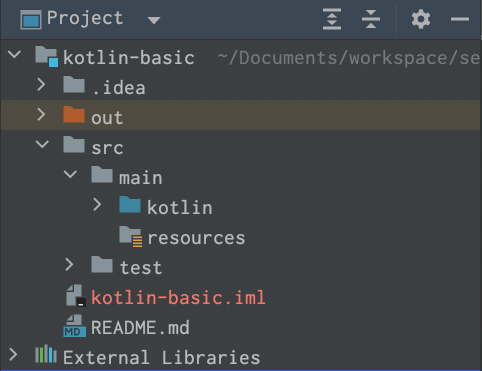Image resolution: width=482 pixels, height=371 pixels.
Task: Click the ~/Documents/workspace path text
Action: point(349,58)
